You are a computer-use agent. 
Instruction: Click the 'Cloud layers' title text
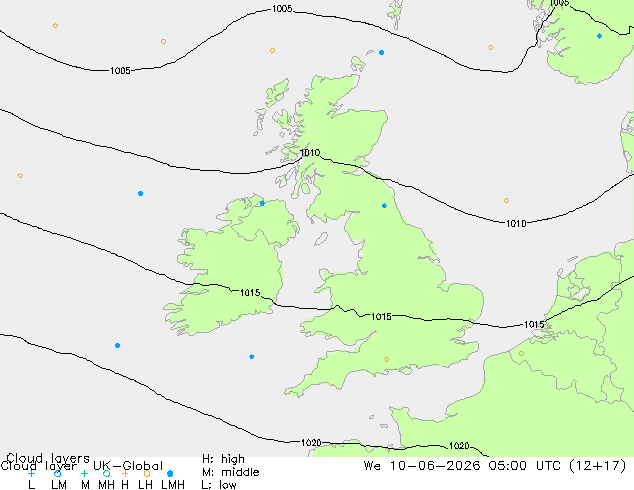tap(48, 458)
